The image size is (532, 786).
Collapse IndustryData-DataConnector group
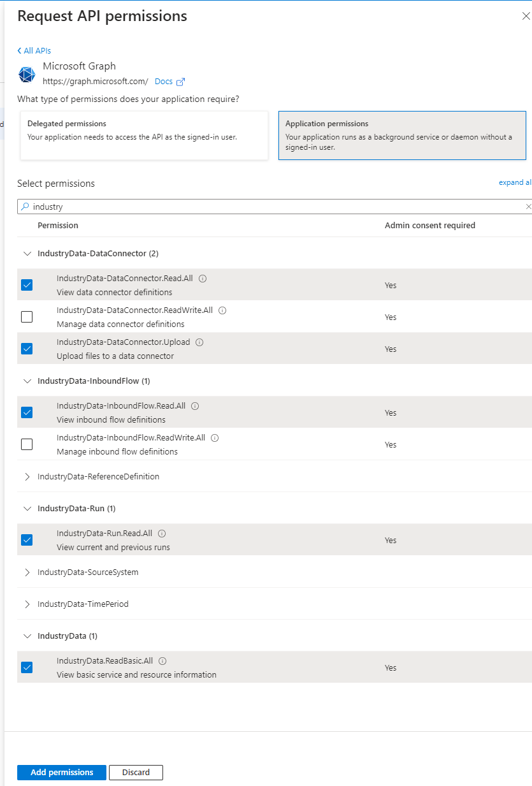click(x=27, y=253)
